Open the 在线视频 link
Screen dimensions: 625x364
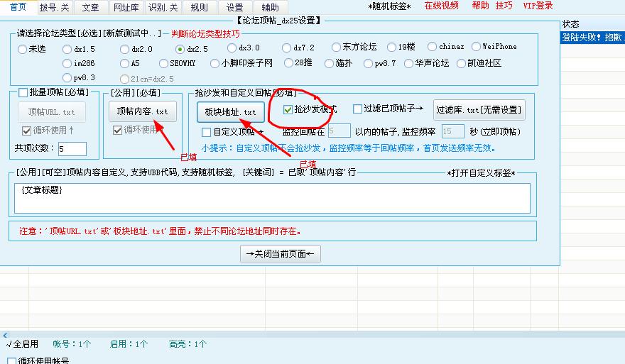(442, 6)
